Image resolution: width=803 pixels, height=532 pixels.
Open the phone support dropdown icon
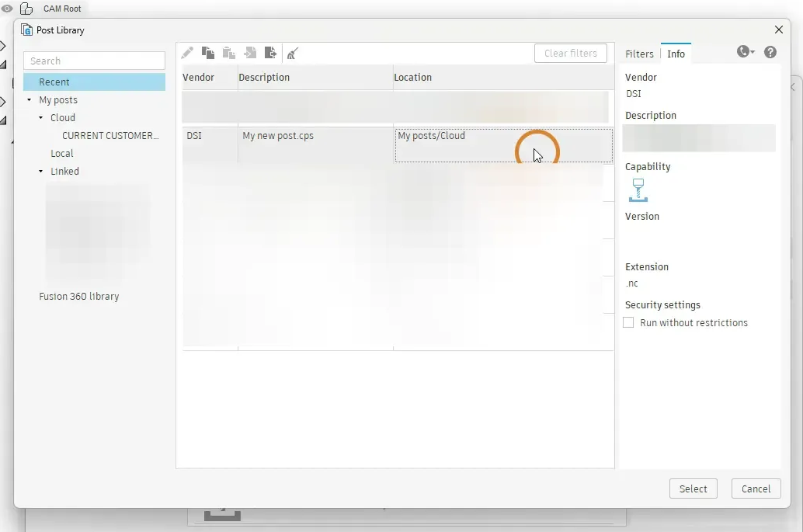point(746,52)
